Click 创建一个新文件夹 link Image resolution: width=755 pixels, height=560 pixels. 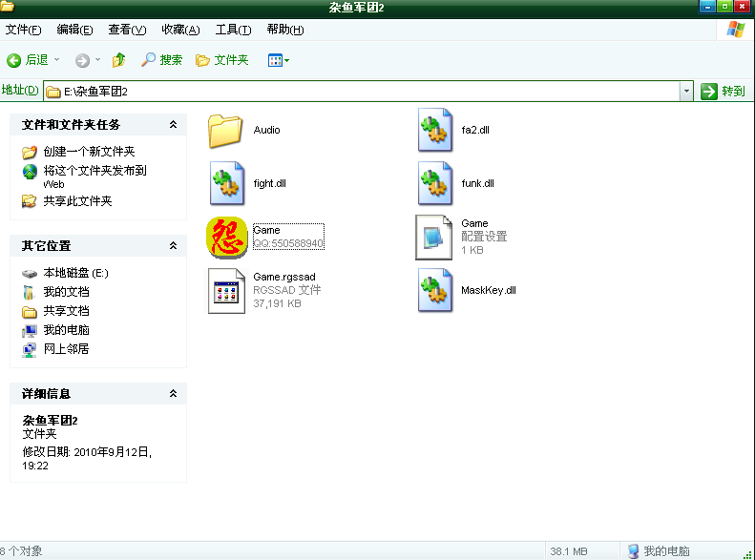point(89,152)
